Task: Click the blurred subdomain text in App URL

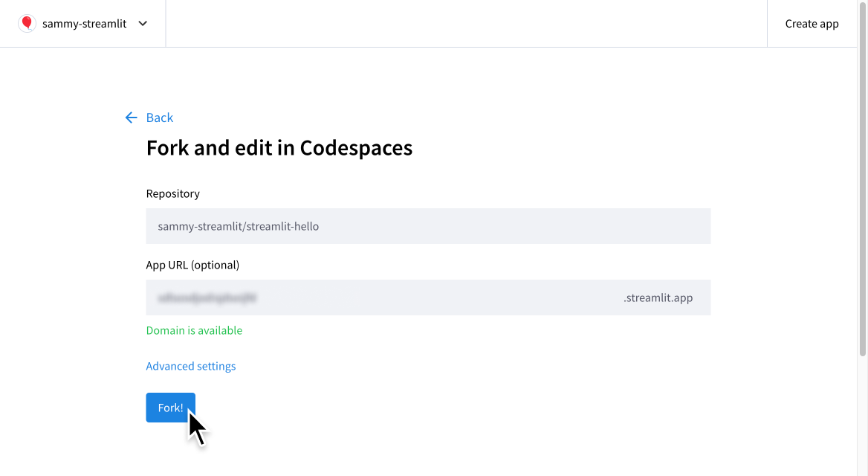Action: (207, 297)
